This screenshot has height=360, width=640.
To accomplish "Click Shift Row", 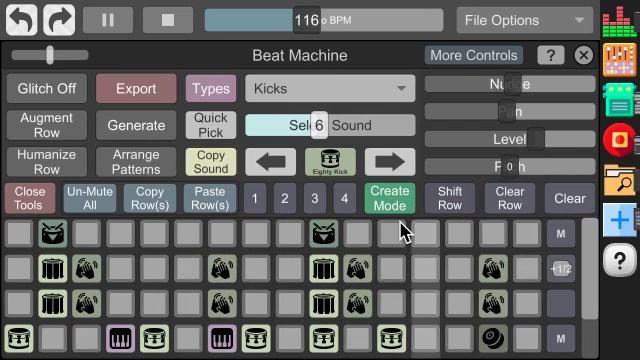I will pyautogui.click(x=450, y=198).
